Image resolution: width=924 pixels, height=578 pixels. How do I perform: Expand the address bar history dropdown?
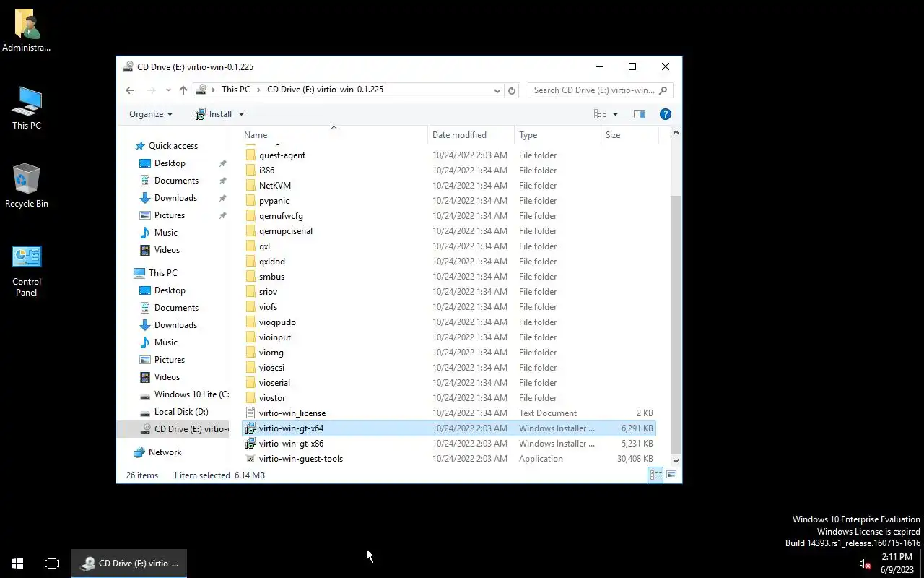pyautogui.click(x=497, y=90)
